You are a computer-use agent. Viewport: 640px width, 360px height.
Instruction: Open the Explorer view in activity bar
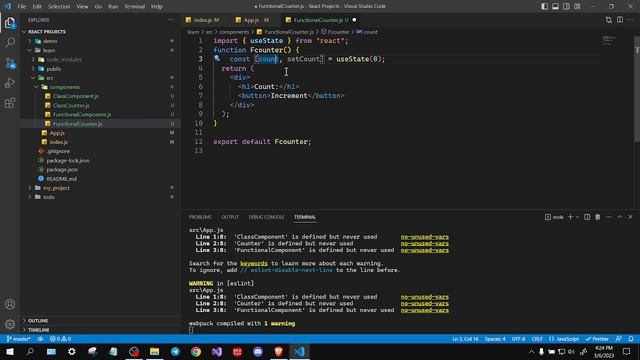(10, 23)
